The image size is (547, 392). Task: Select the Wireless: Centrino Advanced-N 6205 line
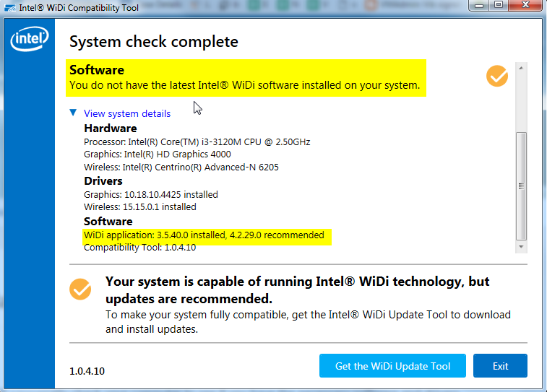click(x=181, y=167)
